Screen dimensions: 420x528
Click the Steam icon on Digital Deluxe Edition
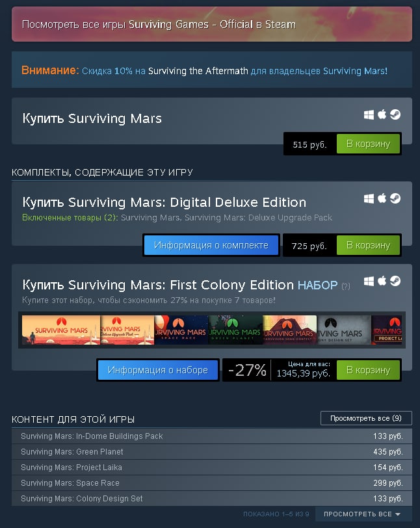(395, 198)
